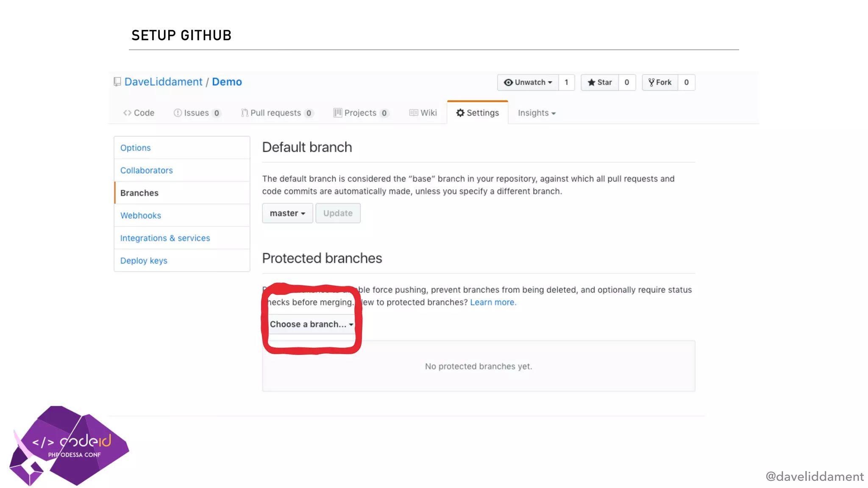
Task: Select the Settings tab
Action: point(477,113)
